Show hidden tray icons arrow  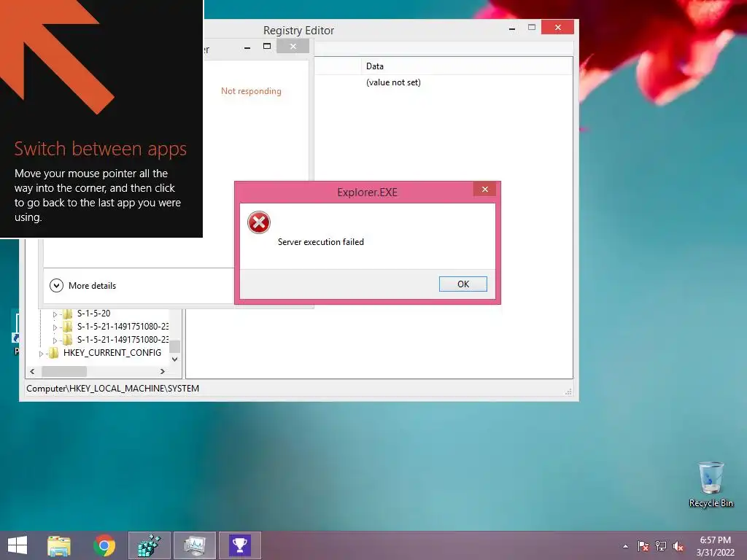coord(625,546)
